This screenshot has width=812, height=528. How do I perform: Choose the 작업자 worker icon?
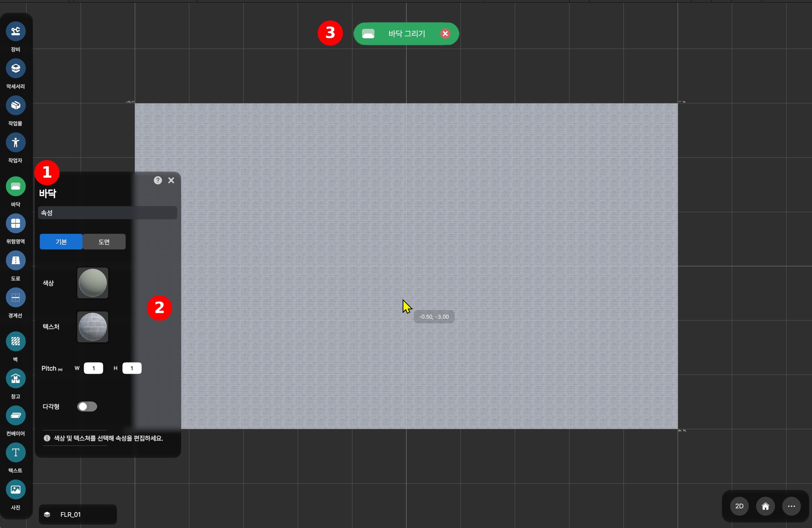[15, 142]
